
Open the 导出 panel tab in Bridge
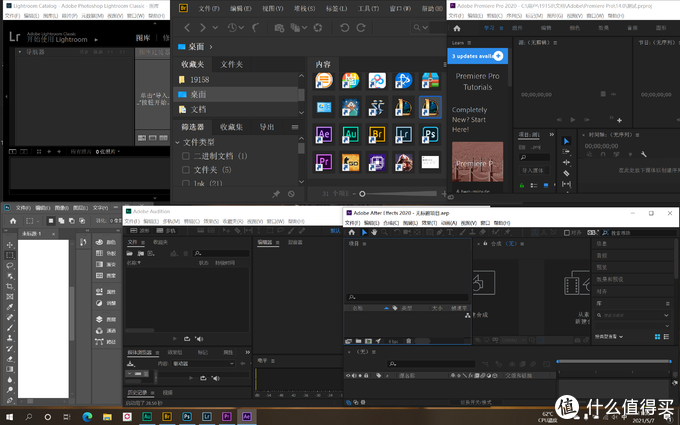coord(267,127)
